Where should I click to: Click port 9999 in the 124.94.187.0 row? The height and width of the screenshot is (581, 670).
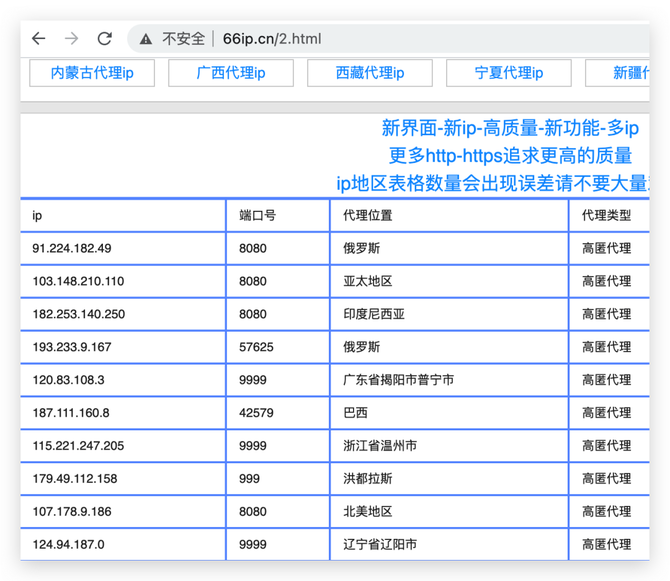(253, 544)
